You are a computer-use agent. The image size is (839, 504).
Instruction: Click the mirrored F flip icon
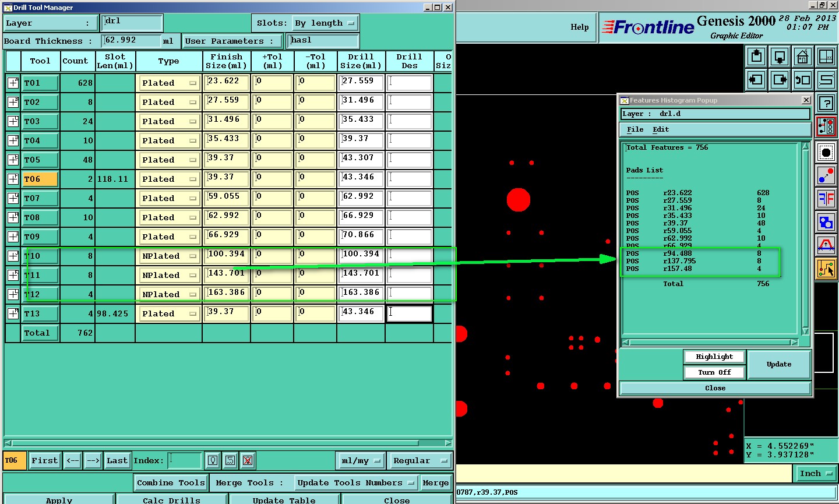pyautogui.click(x=826, y=199)
